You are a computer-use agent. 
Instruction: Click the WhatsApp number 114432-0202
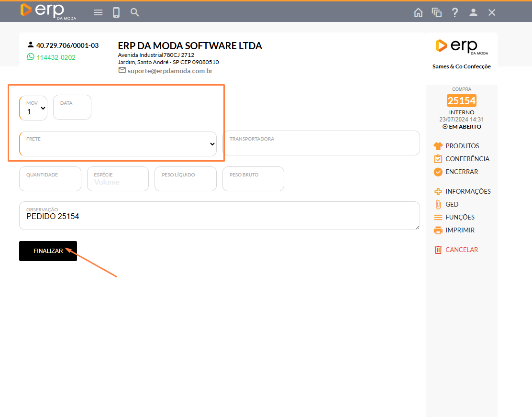(x=55, y=57)
